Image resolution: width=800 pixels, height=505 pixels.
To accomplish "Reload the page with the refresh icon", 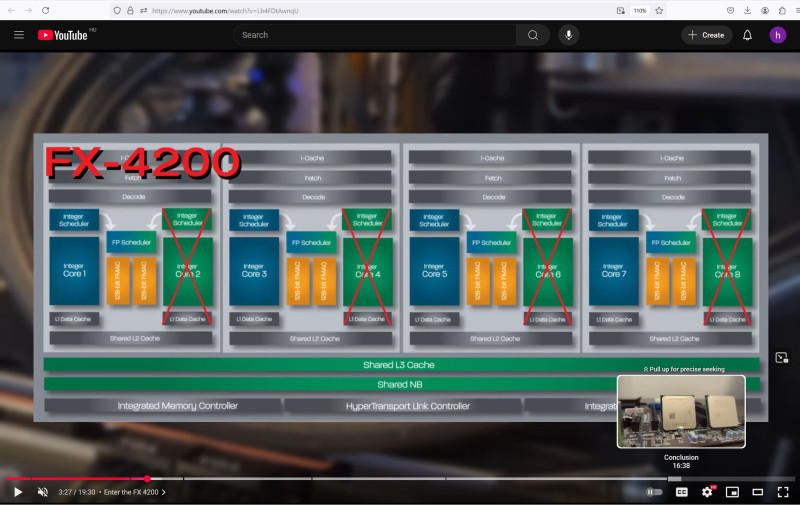I will click(x=45, y=10).
